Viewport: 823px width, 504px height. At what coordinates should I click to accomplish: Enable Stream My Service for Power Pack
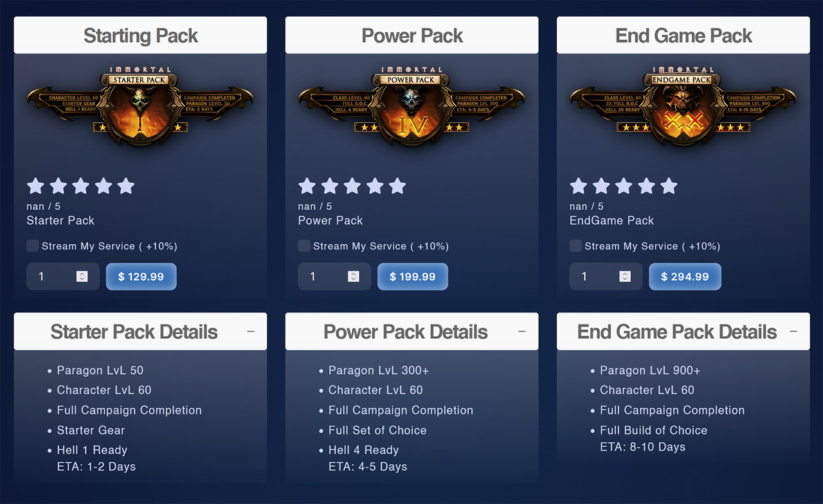(x=304, y=246)
